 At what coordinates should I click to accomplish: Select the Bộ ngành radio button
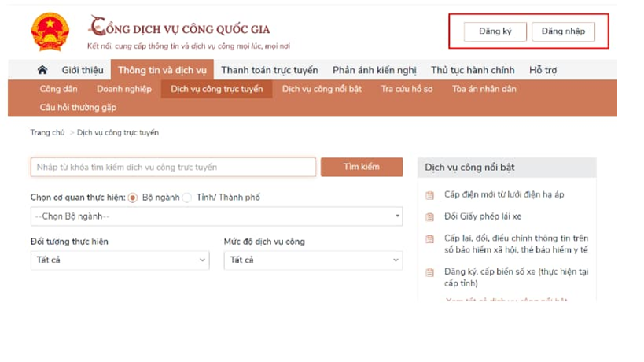(132, 198)
